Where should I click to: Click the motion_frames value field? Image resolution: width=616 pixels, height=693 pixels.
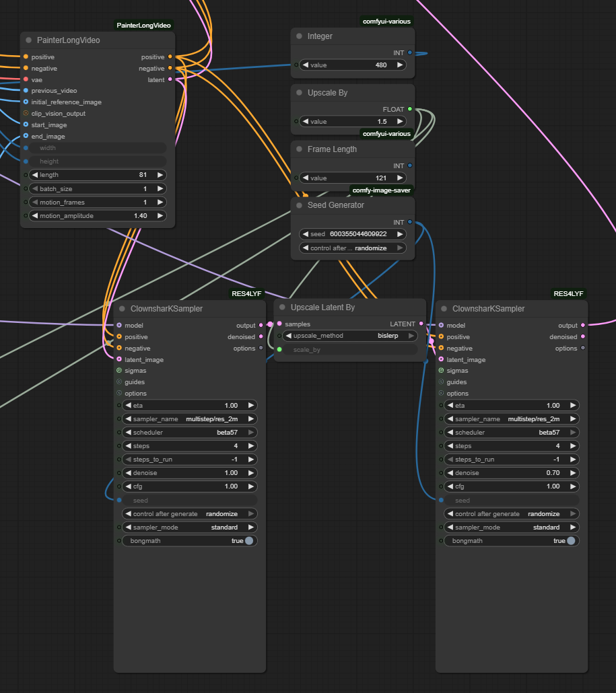point(98,203)
